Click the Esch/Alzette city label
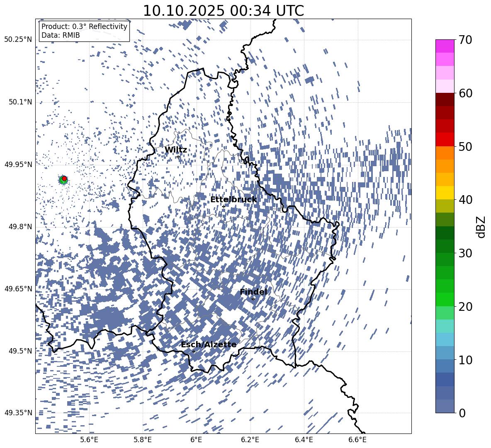Viewport: 491px width, 448px height. coord(209,344)
